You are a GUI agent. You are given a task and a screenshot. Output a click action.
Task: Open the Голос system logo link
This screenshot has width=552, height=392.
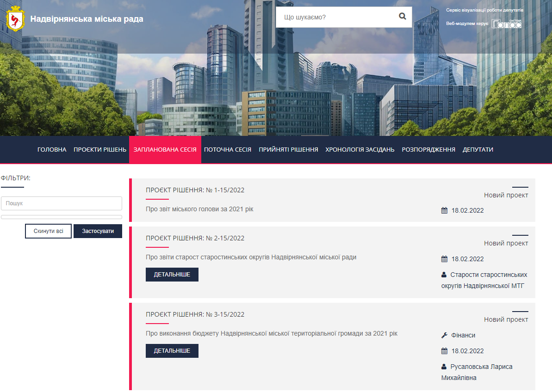point(506,24)
